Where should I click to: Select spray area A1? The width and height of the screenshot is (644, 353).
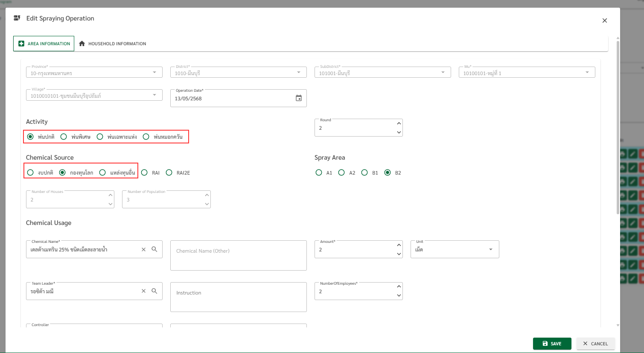tap(319, 172)
